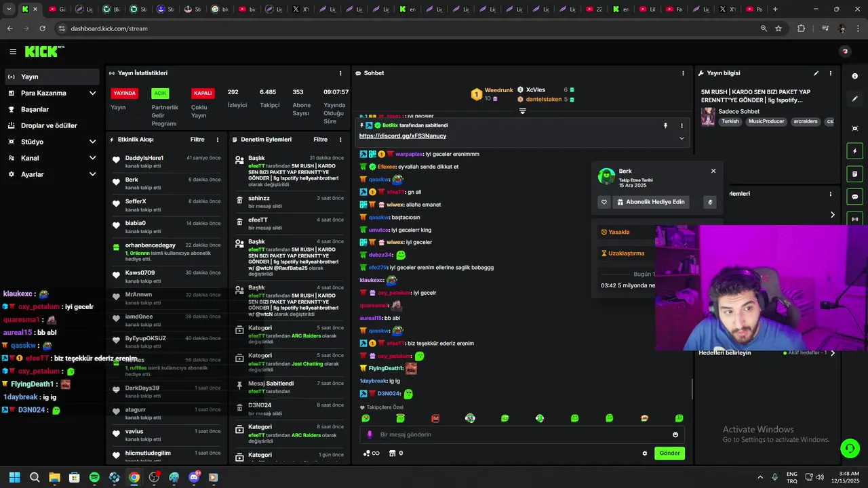The image size is (868, 488).
Task: Expand the Kanal sidebar section
Action: 52,158
